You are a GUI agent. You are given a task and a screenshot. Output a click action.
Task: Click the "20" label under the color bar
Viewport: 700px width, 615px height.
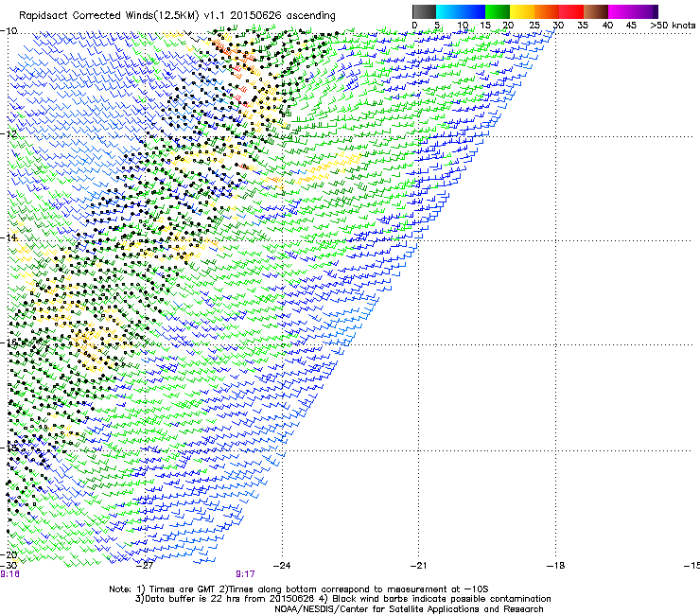point(509,26)
